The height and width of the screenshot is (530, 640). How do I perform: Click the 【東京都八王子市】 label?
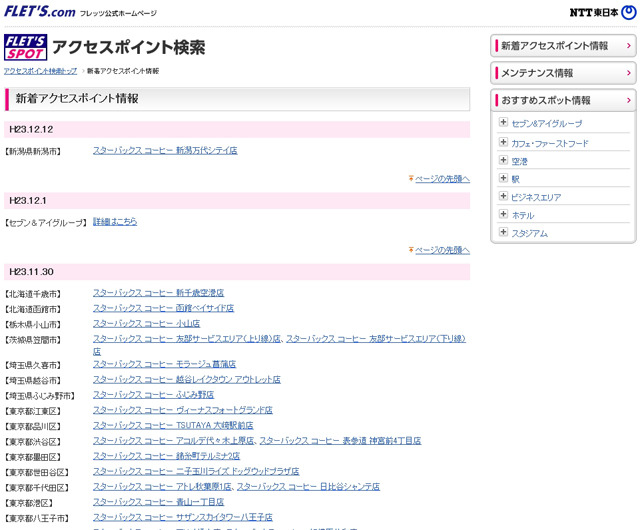[x=37, y=518]
